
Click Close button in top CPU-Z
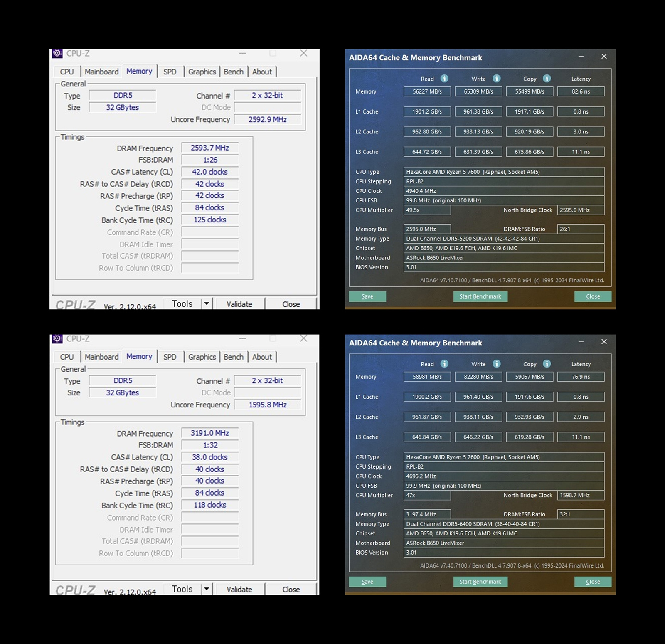pos(291,304)
